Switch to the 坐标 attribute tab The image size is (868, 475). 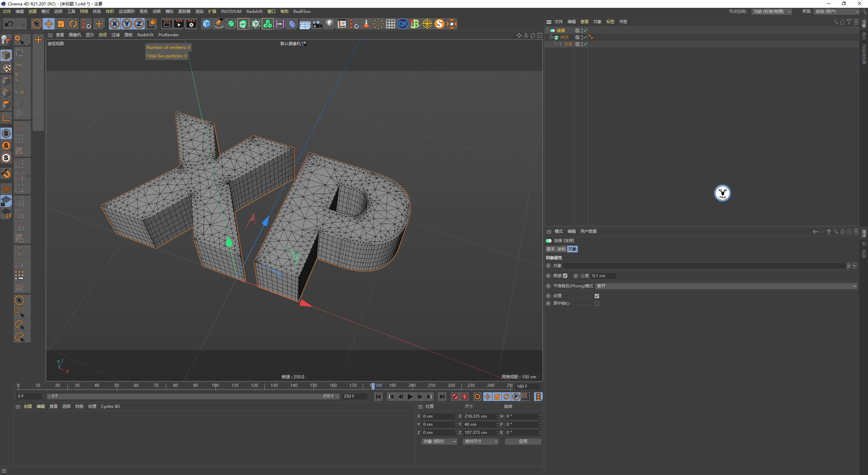pyautogui.click(x=561, y=249)
